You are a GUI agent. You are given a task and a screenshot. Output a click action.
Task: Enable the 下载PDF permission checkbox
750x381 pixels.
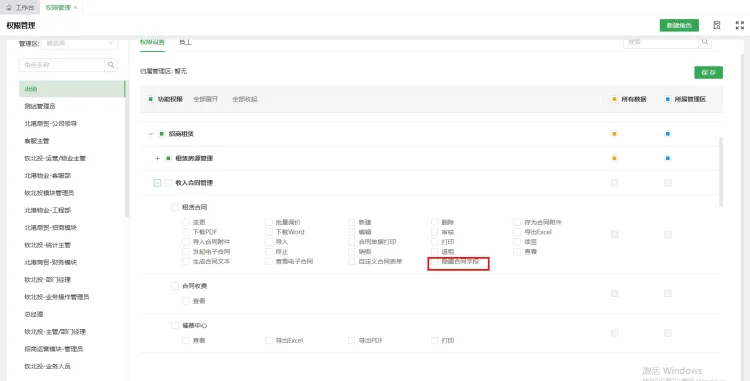tap(186, 232)
